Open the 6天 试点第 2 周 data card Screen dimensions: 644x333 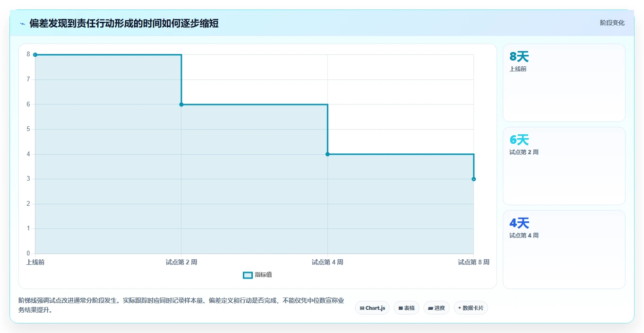[564, 166]
